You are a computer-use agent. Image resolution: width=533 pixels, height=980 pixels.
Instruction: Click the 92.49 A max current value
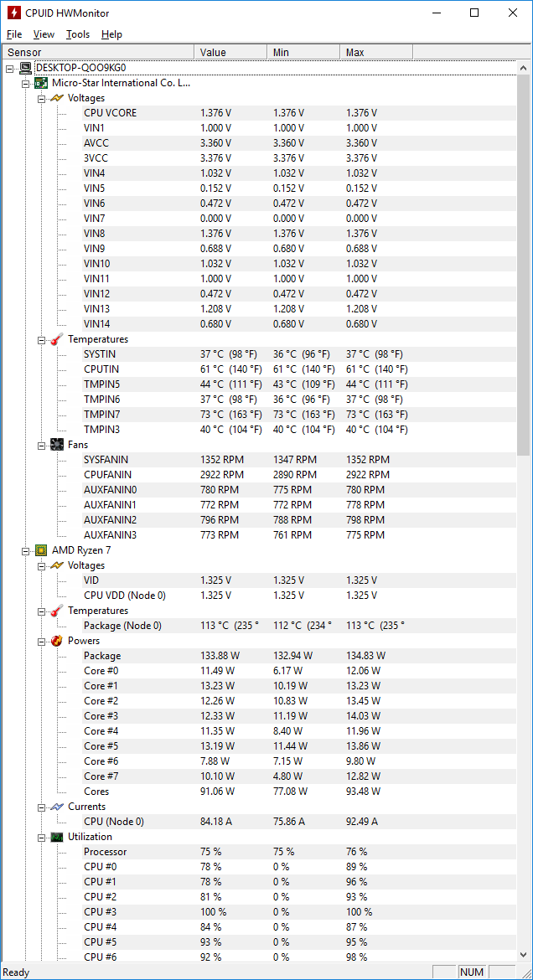[362, 821]
